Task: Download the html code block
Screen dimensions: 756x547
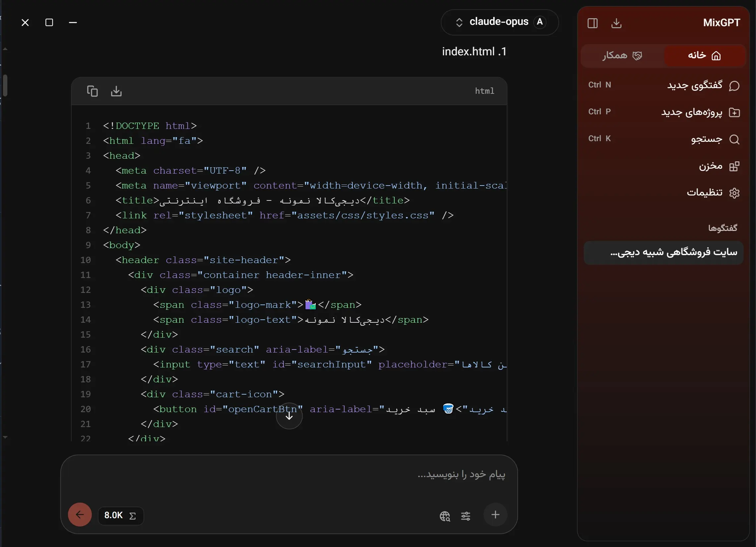Action: click(116, 91)
